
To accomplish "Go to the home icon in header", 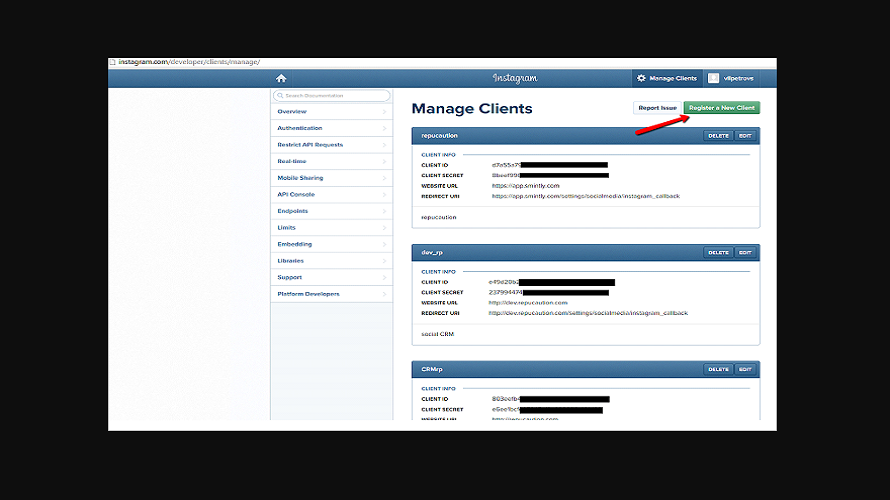I will pos(281,78).
